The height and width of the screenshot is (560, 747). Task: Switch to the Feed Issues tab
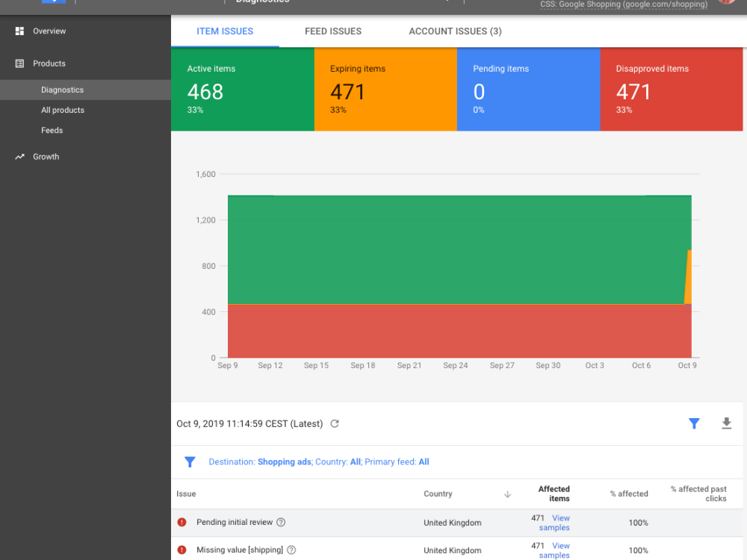(333, 31)
